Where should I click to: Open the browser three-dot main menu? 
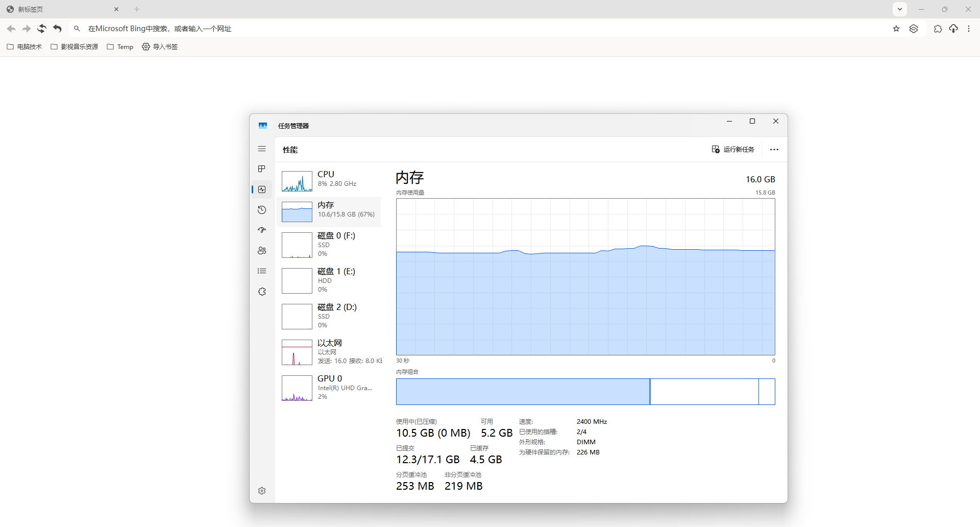point(969,29)
